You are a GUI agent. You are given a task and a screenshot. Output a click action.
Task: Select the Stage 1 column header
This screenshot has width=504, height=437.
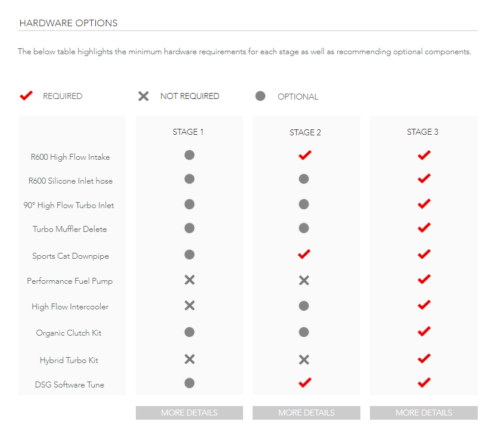(x=188, y=132)
